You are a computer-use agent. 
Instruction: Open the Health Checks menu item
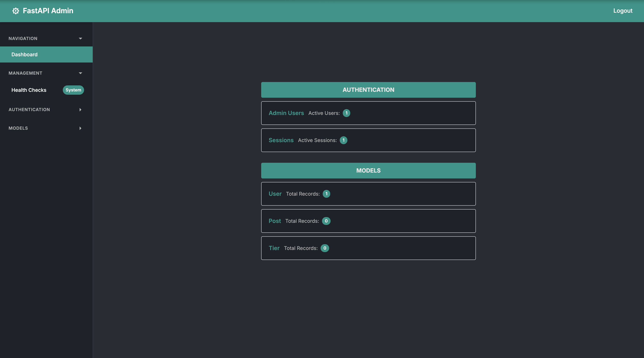[29, 90]
